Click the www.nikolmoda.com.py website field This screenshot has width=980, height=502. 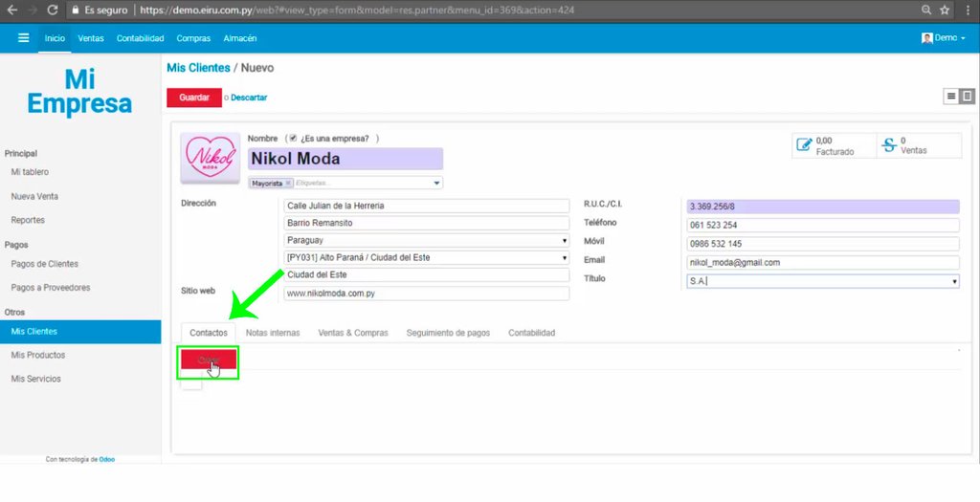(426, 293)
